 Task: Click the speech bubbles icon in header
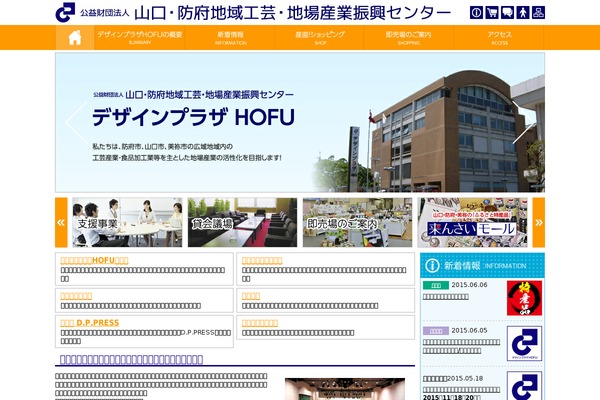(x=507, y=13)
